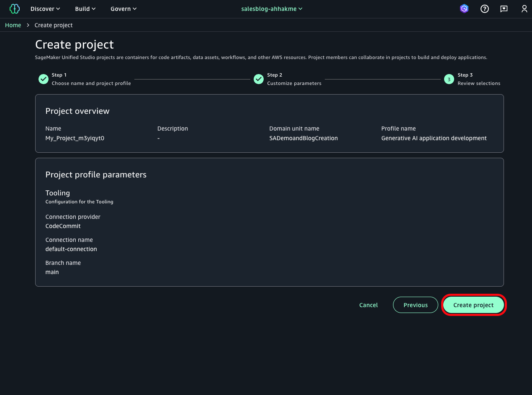Click Create project in the breadcrumb
This screenshot has height=395, width=532.
(54, 25)
